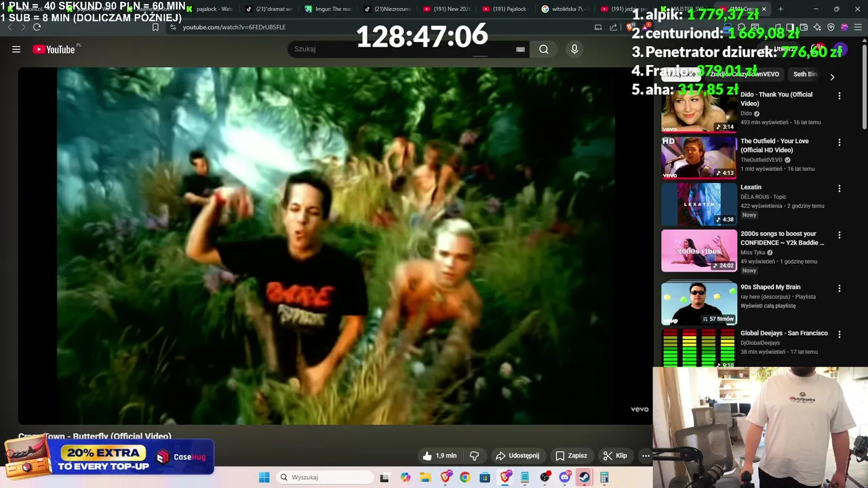Viewport: 868px width, 488px height.
Task: Click the YouTube search magnifier button
Action: pos(544,49)
